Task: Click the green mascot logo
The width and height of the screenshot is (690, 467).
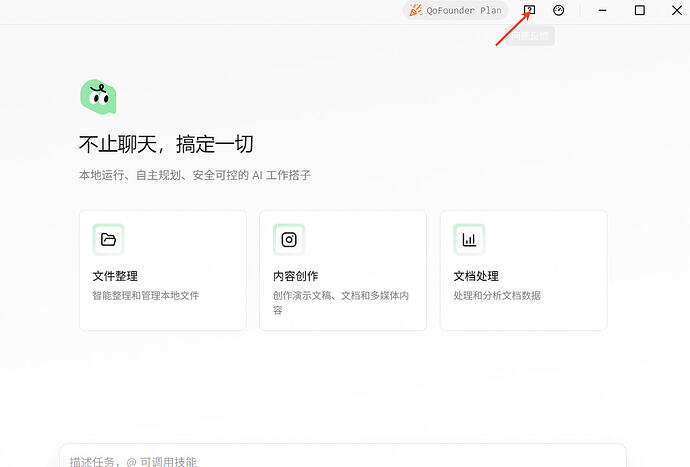Action: point(98,97)
